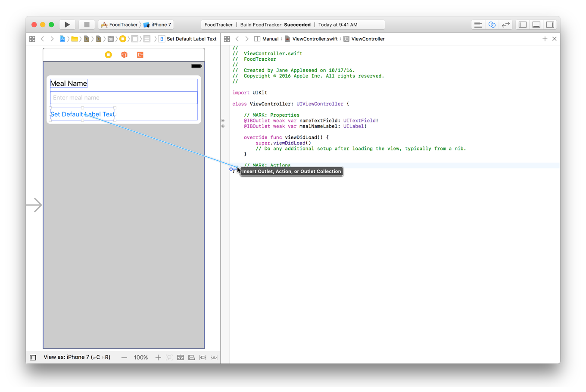586x392 pixels.
Task: Toggle the Navigator pane
Action: (523, 25)
